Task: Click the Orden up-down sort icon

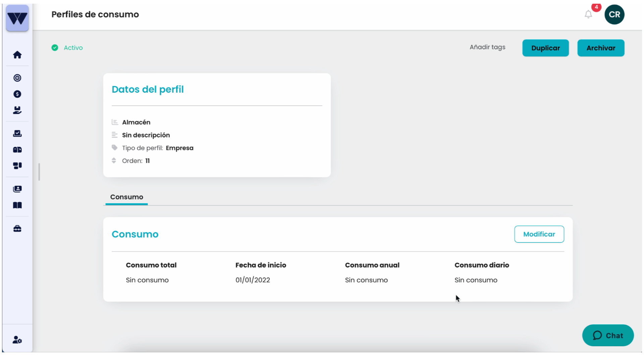Action: [x=114, y=161]
